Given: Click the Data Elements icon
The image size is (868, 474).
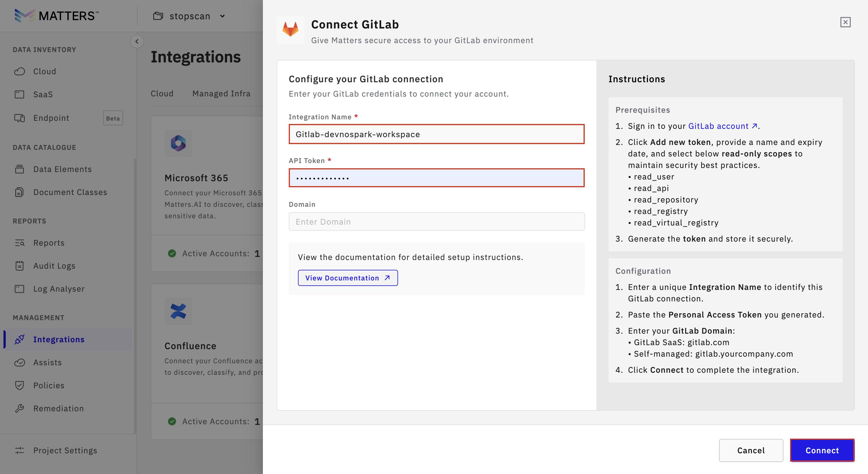Looking at the screenshot, I should (x=20, y=169).
